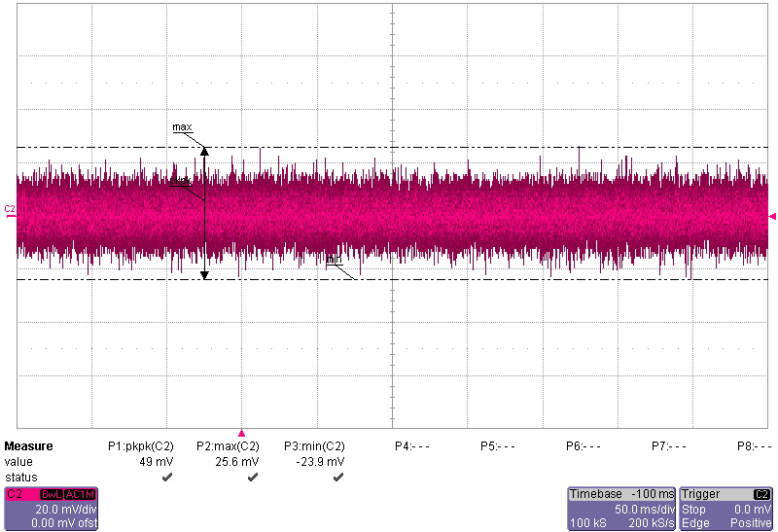Select the P2:max(C2) measurement header
778x532 pixels.
click(x=228, y=446)
